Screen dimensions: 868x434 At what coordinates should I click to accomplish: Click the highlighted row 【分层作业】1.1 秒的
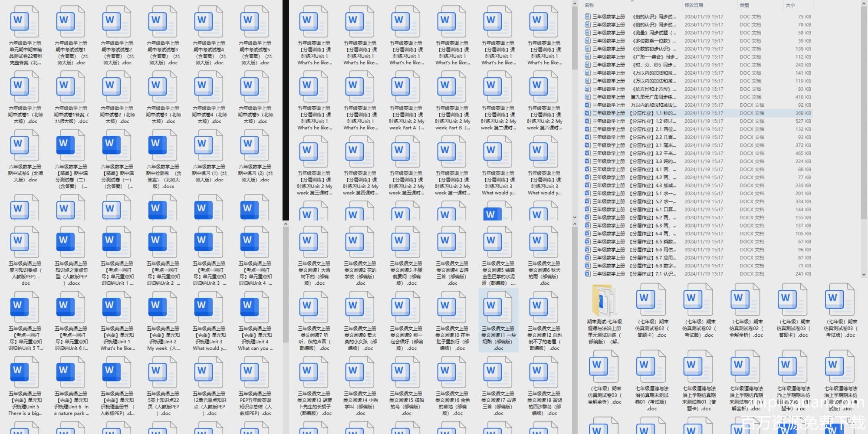(x=698, y=113)
